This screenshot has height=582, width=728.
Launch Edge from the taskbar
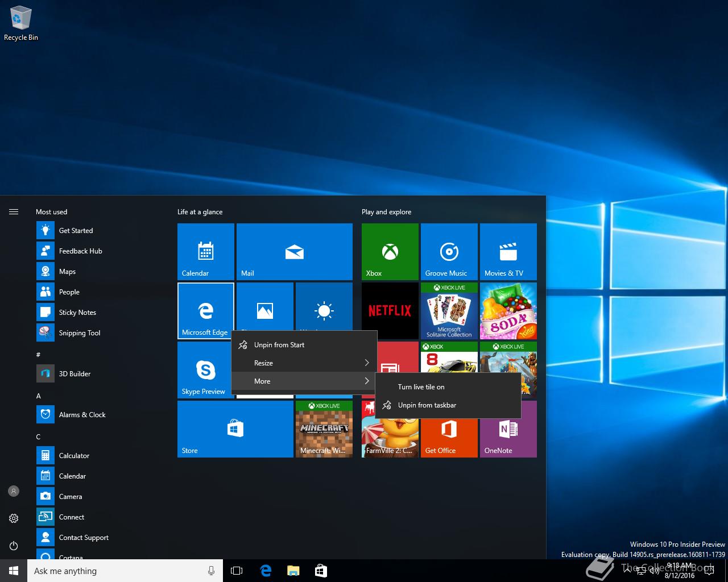pos(265,571)
